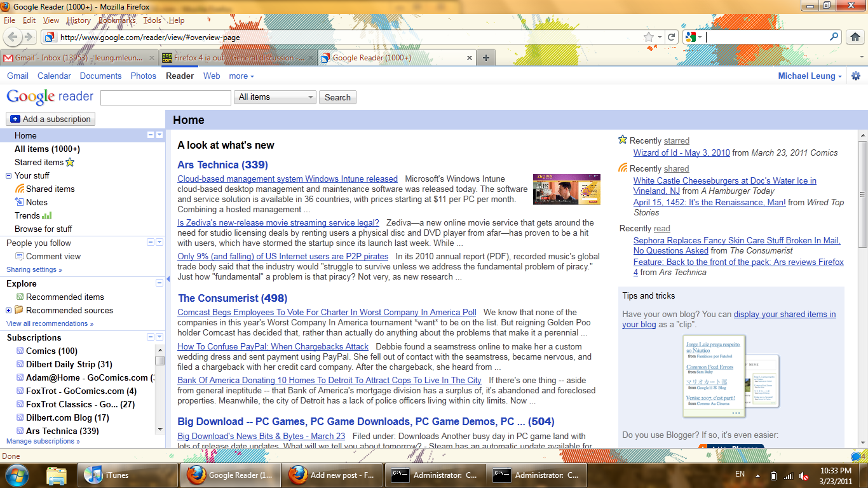Click the Zediva article thumbnail image
This screenshot has height=488, width=868.
click(x=567, y=189)
